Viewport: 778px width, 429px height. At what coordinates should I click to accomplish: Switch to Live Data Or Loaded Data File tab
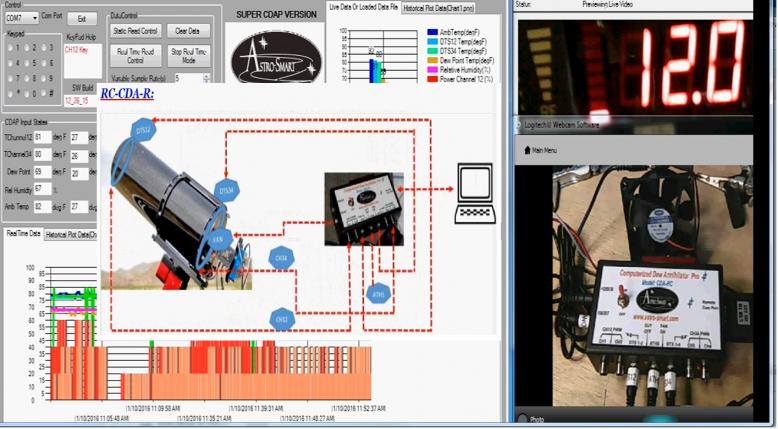[x=364, y=7]
